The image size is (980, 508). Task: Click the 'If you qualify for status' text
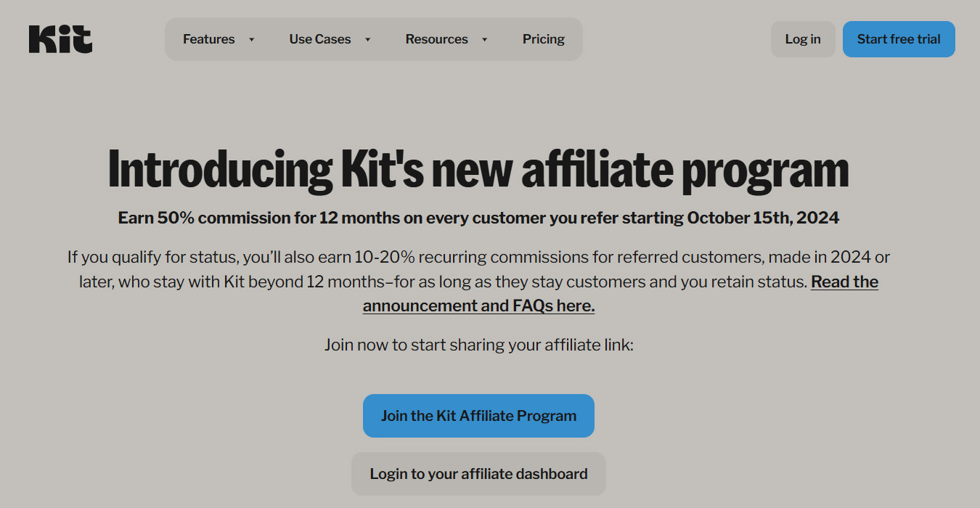[152, 257]
